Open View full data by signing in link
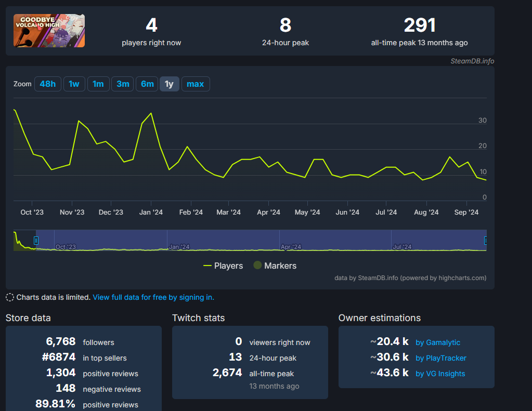Viewport: 532px width, 411px height. point(153,297)
